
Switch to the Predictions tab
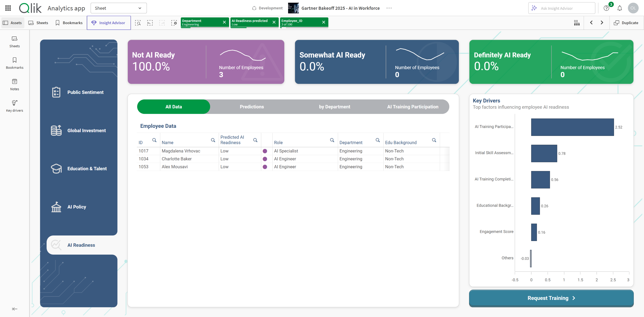tap(252, 107)
